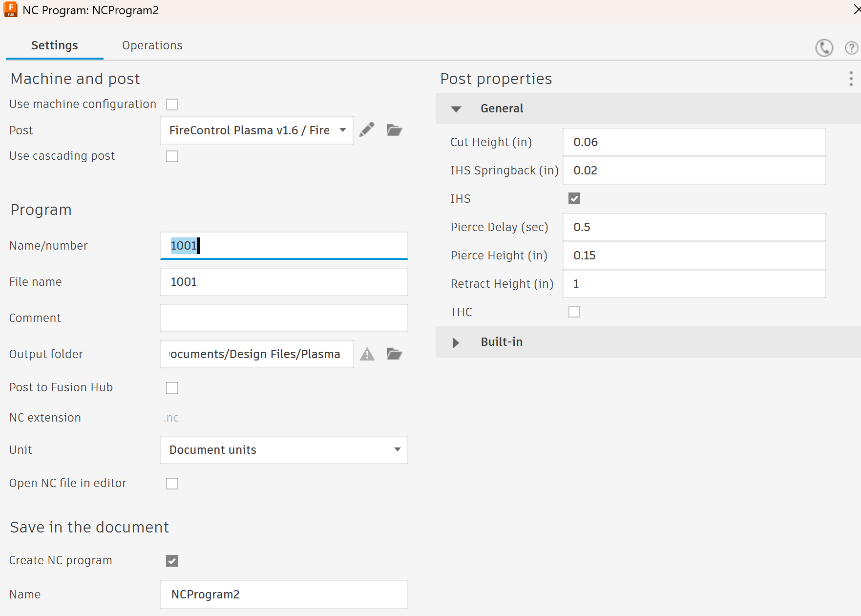
Task: Toggle Open NC file in editor
Action: (172, 484)
